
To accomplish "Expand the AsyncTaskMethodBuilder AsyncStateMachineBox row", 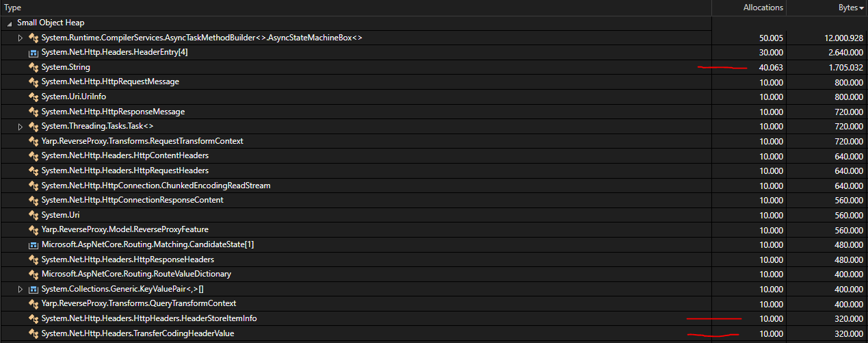I will 21,38.
